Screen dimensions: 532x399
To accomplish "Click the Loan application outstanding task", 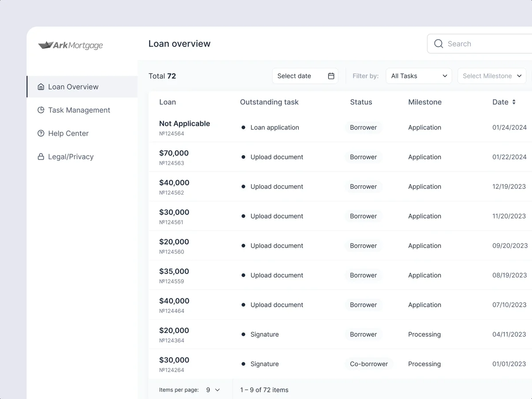I will (274, 127).
